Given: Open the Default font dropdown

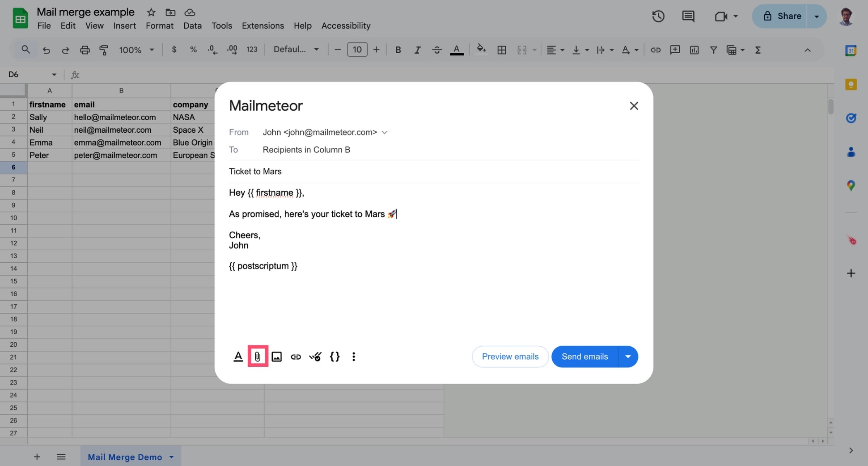Looking at the screenshot, I should pyautogui.click(x=296, y=50).
